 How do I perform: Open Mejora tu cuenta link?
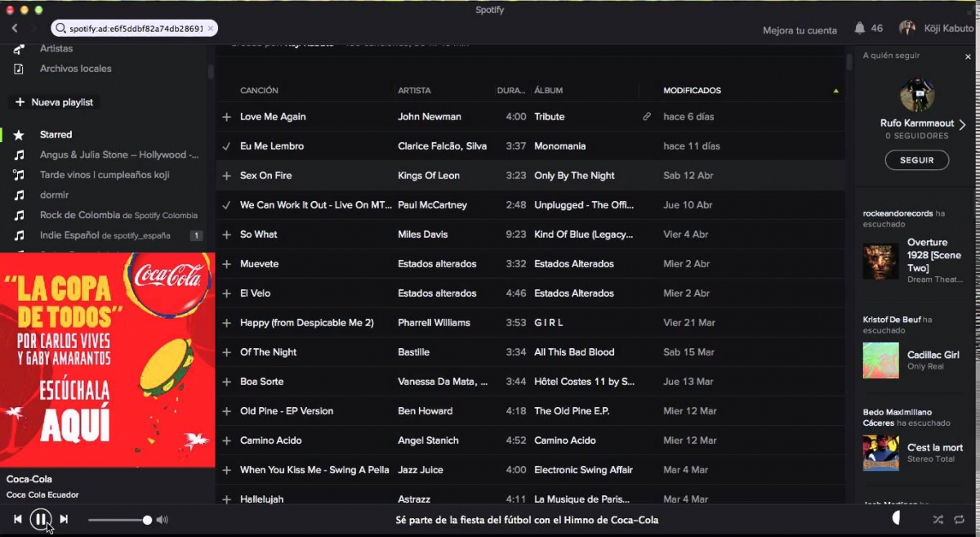pos(800,30)
